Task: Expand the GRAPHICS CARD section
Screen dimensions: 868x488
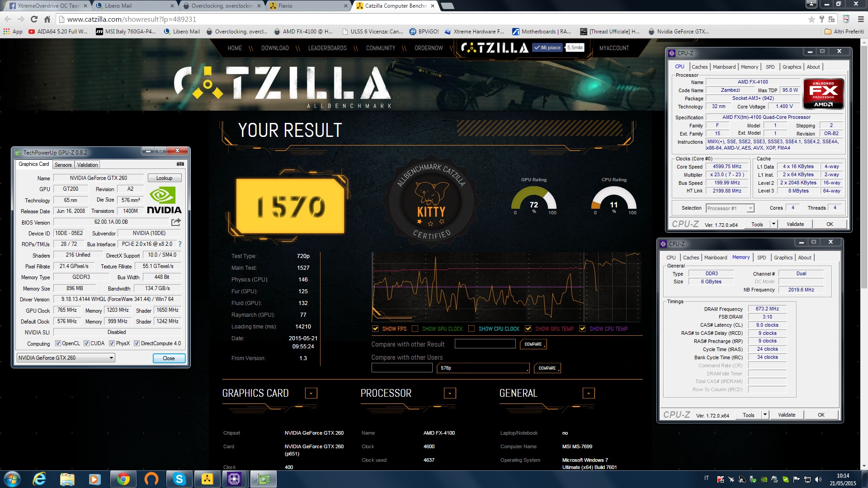Action: [311, 393]
